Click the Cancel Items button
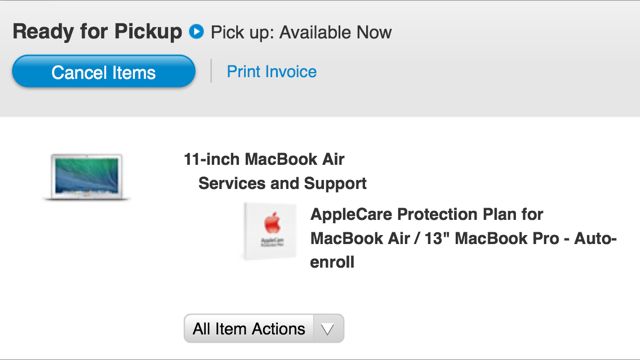Screen dimensions: 640x360 coord(104,72)
